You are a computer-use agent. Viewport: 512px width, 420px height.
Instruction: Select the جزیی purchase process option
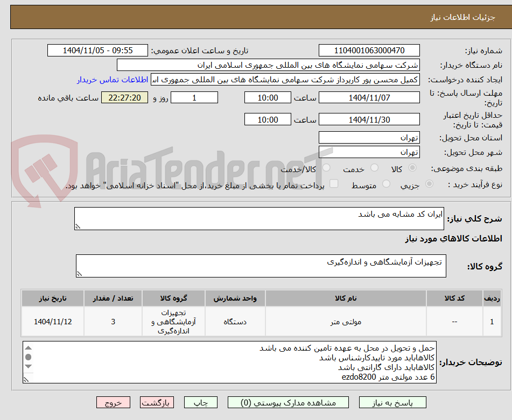[x=429, y=184]
